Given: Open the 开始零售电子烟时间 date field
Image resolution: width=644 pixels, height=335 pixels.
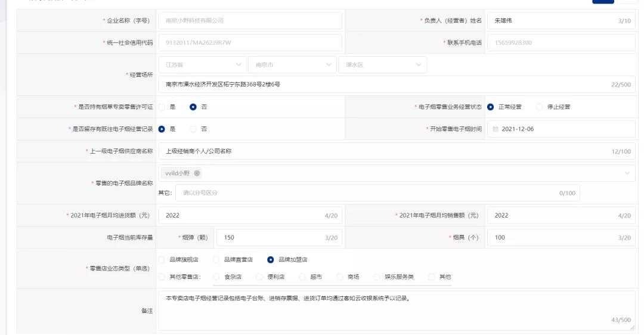Looking at the screenshot, I should pos(561,129).
